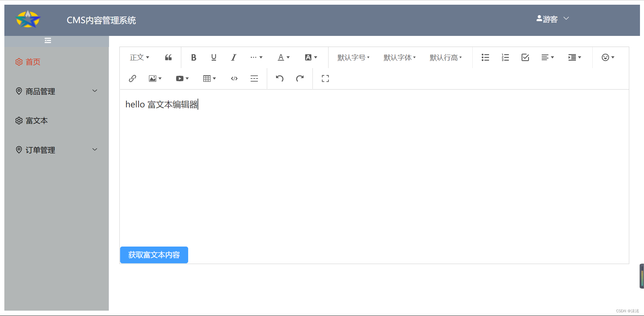Toggle the unordered bullet list
The width and height of the screenshot is (644, 316).
pyautogui.click(x=485, y=57)
